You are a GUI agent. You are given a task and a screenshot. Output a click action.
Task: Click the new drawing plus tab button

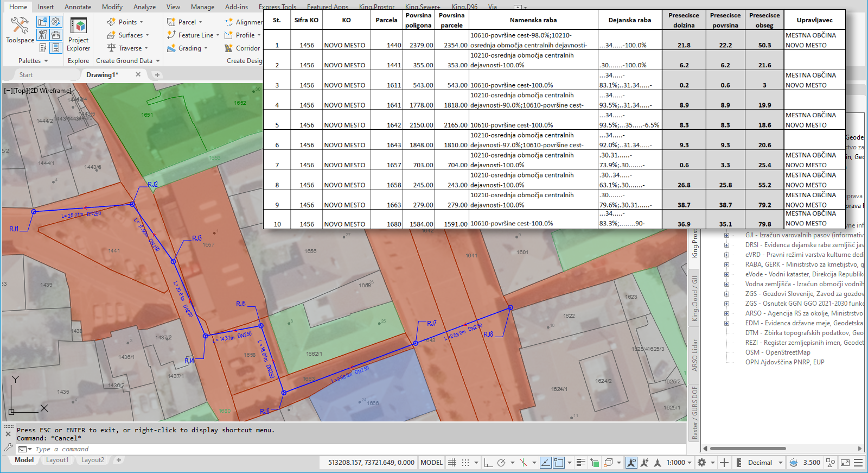tap(157, 75)
